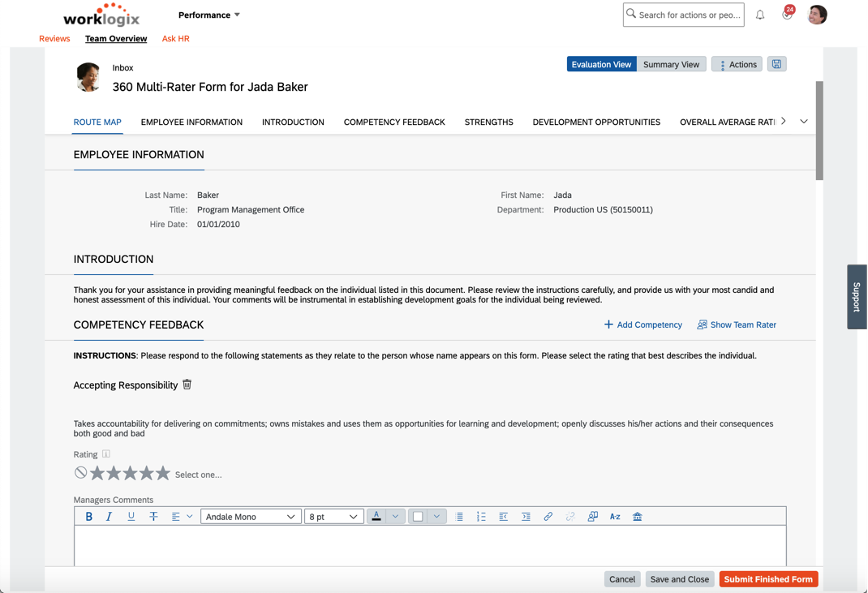The height and width of the screenshot is (593, 868).
Task: Open notifications via the bell icon
Action: point(759,15)
